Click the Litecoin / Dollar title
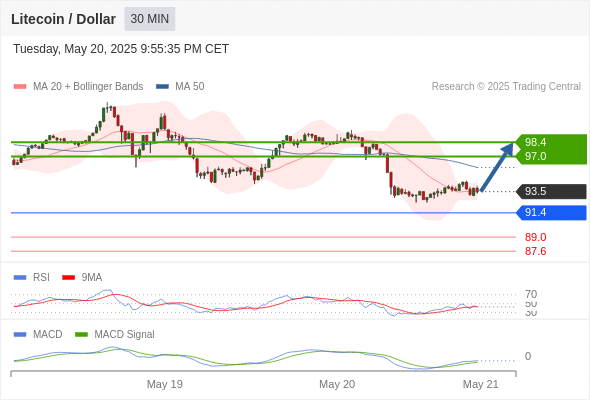 tap(63, 19)
